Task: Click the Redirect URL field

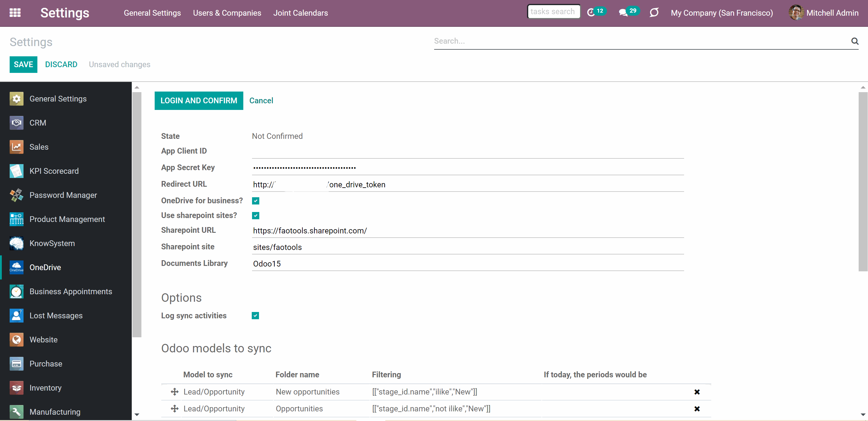Action: coord(468,184)
